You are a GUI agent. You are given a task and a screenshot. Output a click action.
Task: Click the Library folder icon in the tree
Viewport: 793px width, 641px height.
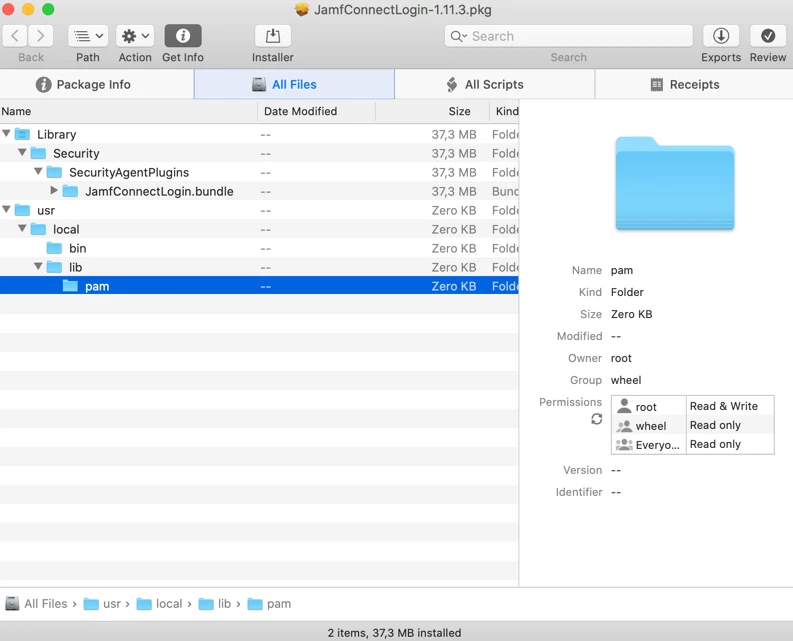(22, 135)
